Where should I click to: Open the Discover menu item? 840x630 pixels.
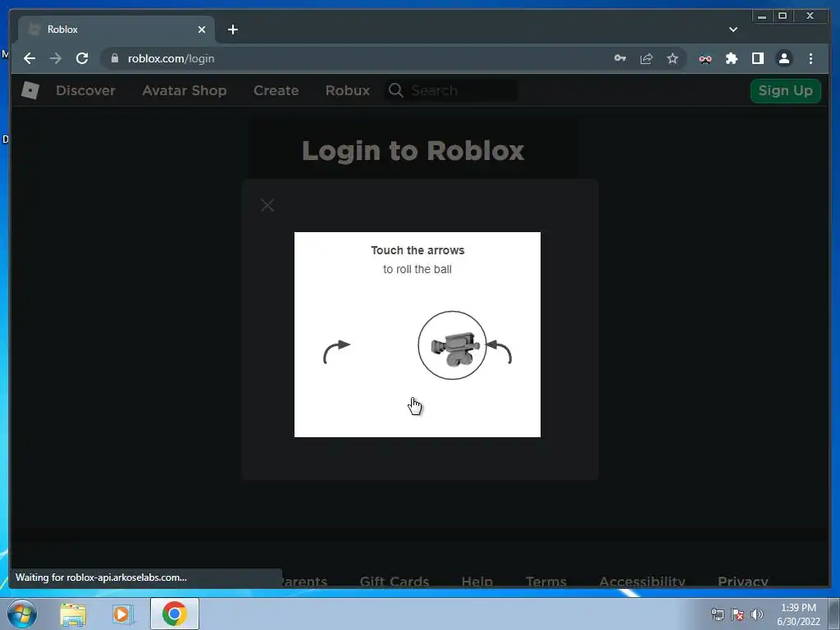click(x=85, y=90)
